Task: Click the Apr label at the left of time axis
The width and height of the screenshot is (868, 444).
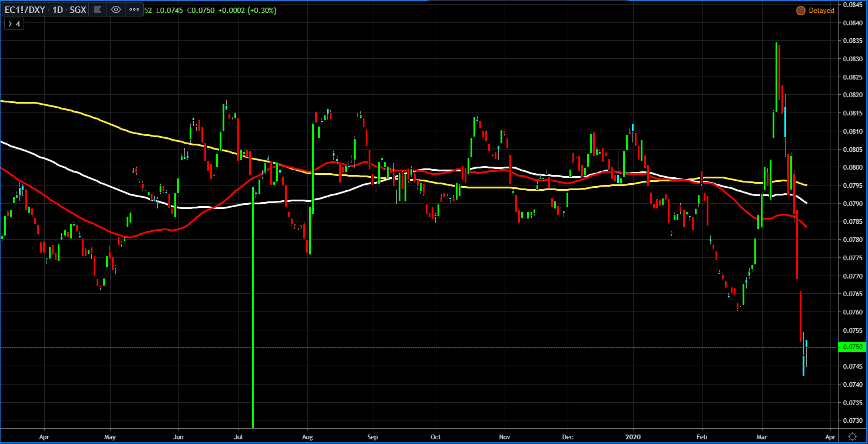Action: click(44, 438)
